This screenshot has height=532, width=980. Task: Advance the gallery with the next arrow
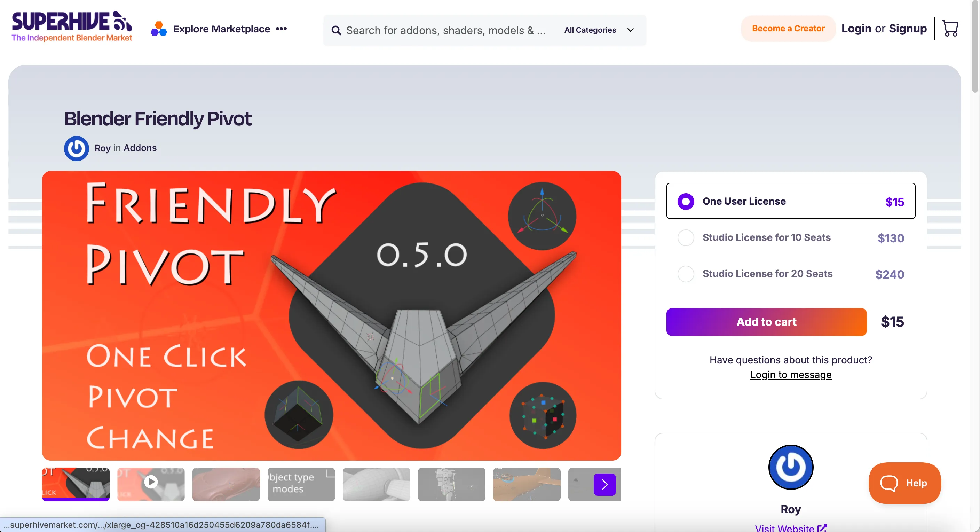604,484
